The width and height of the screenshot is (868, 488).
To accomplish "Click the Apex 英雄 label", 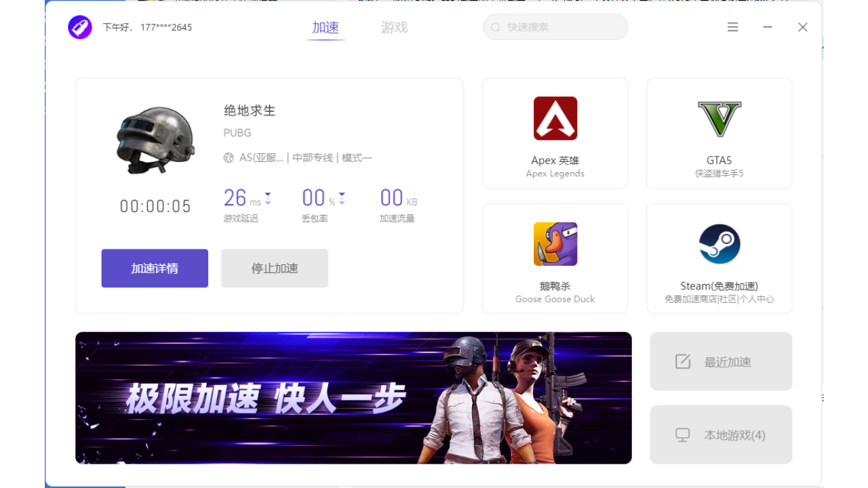I will pyautogui.click(x=555, y=161).
